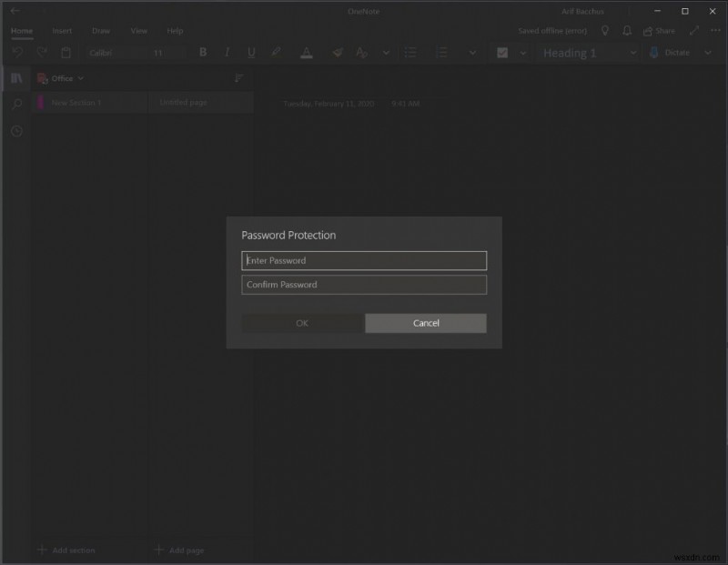Select the text highlighter icon

click(x=276, y=52)
